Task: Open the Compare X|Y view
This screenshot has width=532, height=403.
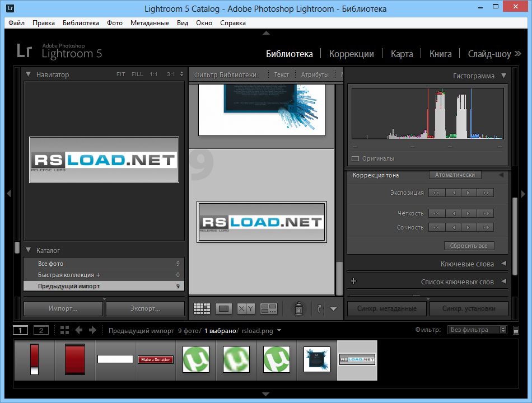Action: click(x=246, y=309)
